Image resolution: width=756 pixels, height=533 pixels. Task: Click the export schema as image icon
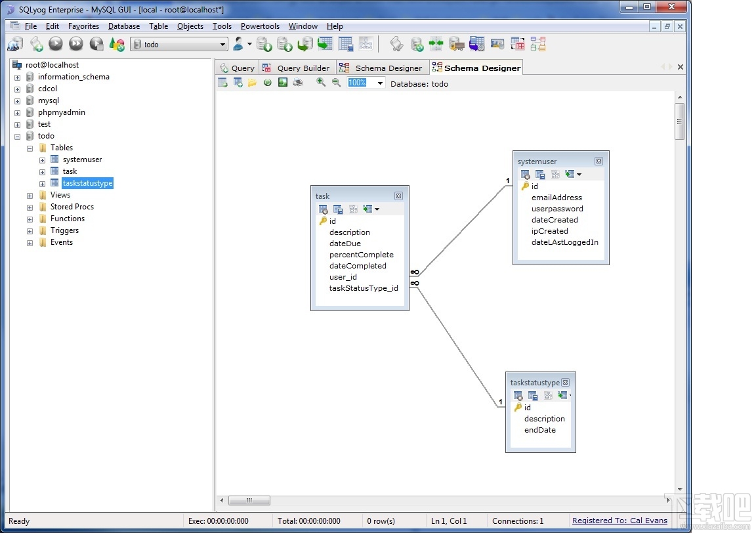click(x=282, y=82)
